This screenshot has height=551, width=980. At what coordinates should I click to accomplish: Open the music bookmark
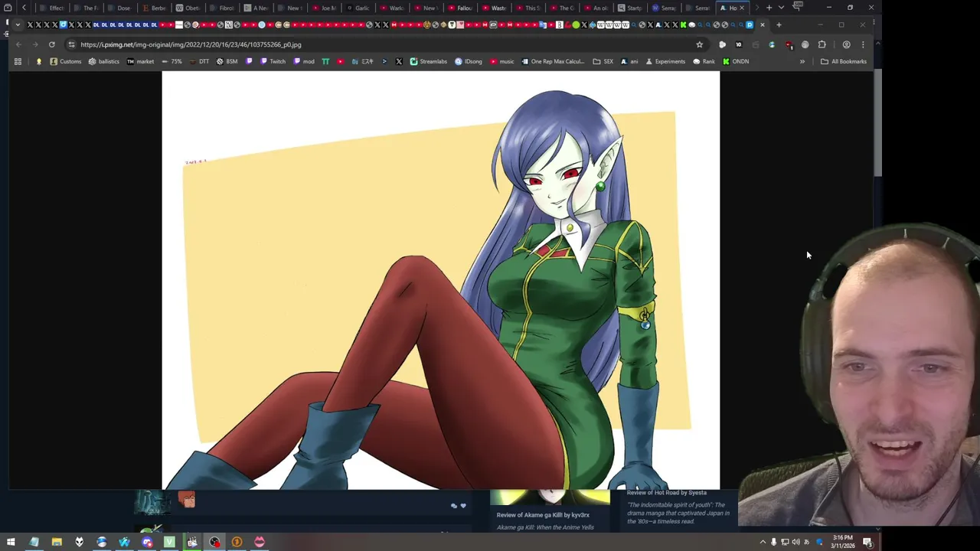click(x=502, y=61)
